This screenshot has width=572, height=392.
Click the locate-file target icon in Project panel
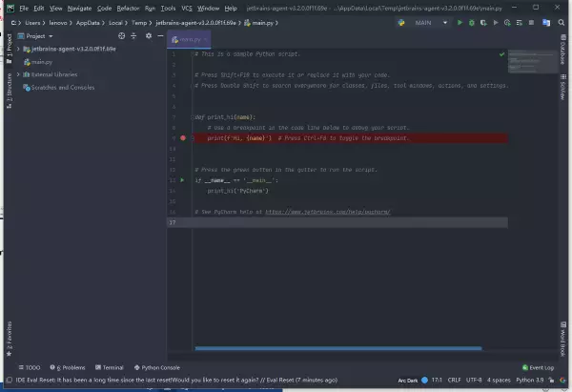click(x=121, y=36)
